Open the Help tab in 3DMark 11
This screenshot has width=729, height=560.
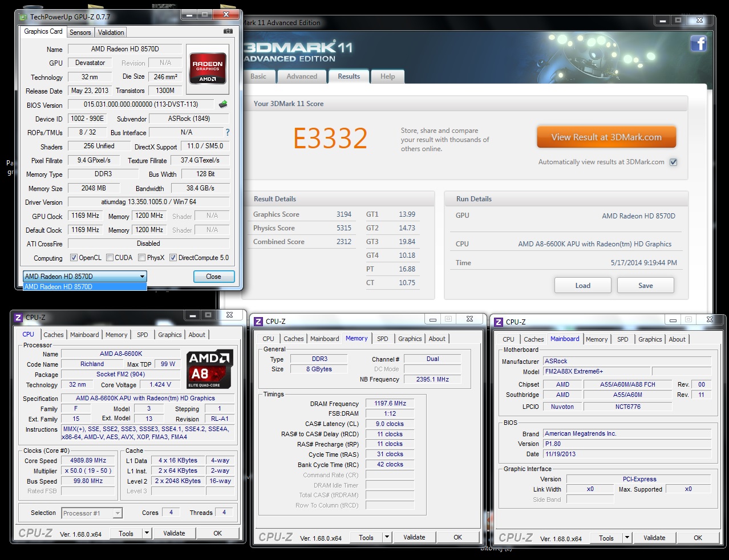pos(388,76)
